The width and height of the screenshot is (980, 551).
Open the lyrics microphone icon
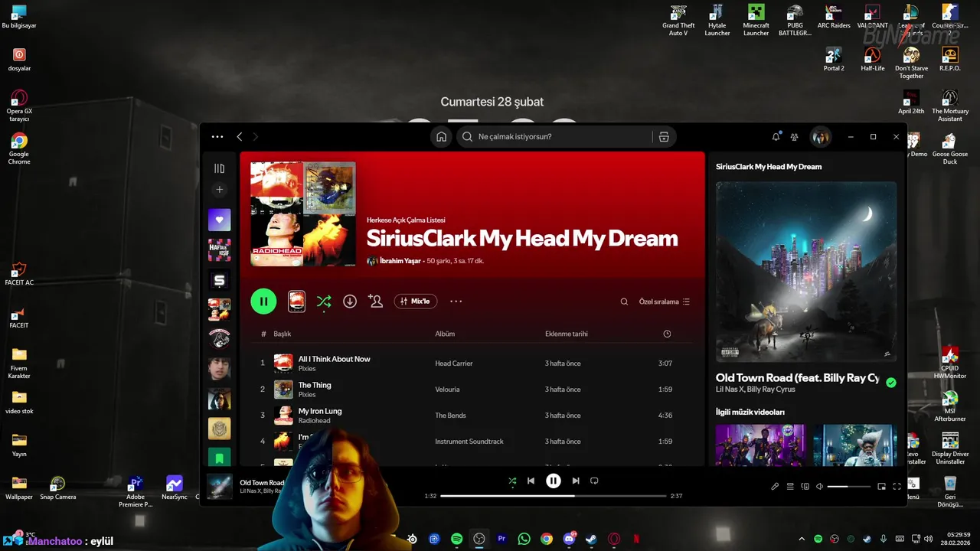(x=775, y=487)
